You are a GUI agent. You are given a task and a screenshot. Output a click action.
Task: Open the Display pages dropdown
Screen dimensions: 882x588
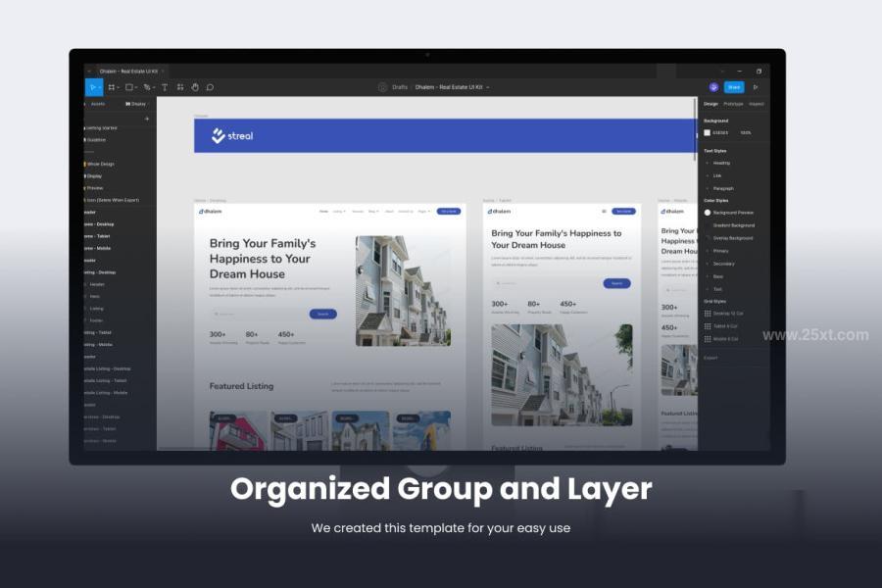pyautogui.click(x=135, y=104)
